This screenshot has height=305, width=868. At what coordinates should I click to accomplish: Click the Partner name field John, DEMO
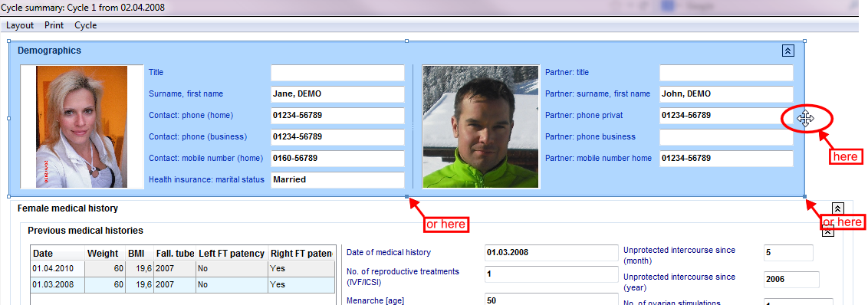pyautogui.click(x=726, y=94)
